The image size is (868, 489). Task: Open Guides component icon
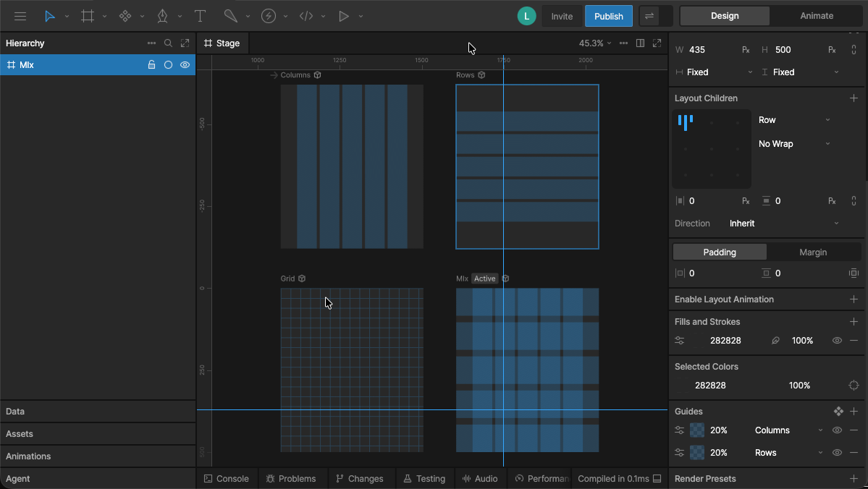838,412
